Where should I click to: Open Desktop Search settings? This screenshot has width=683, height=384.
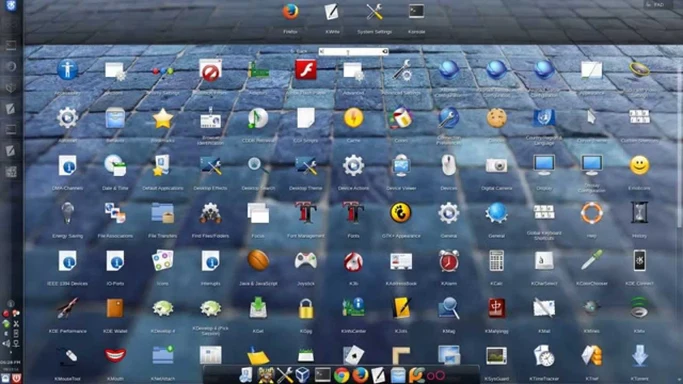[258, 166]
